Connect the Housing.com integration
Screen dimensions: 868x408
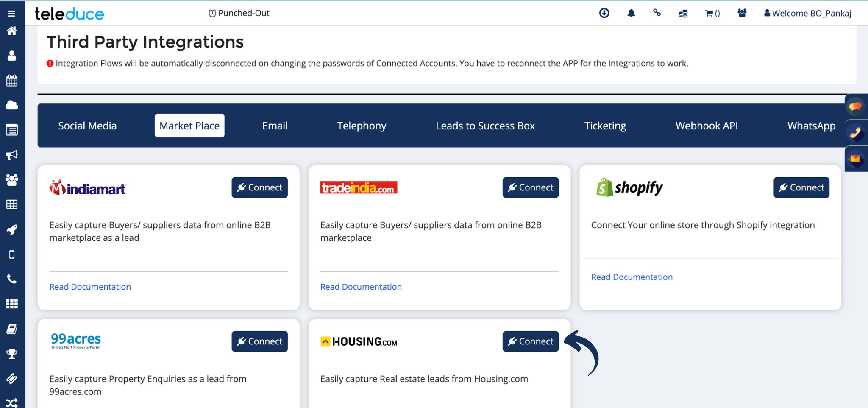pos(531,341)
